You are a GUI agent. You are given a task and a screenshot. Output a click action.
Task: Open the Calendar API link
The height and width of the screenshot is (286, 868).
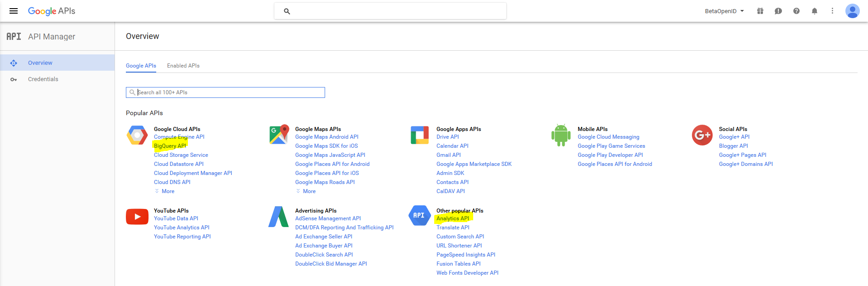click(452, 146)
